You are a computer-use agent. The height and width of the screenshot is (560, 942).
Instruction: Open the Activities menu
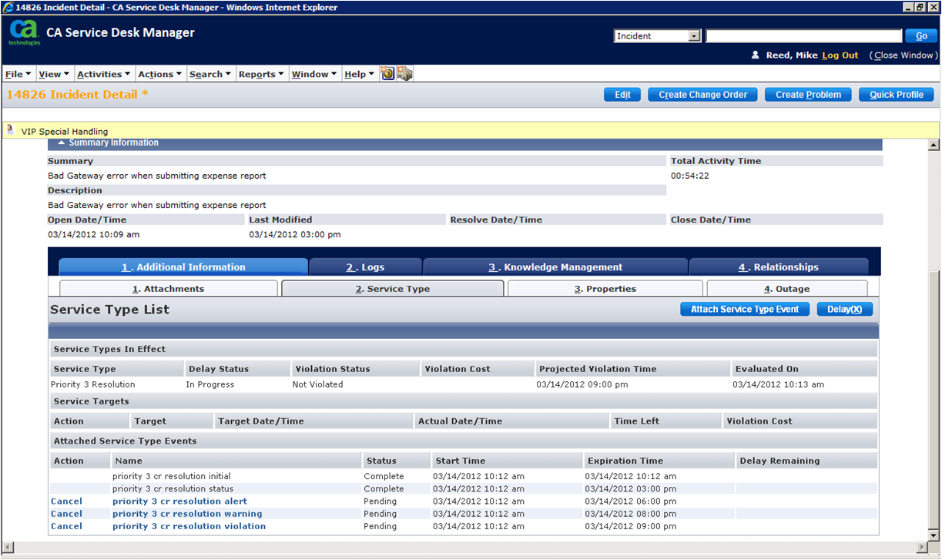click(104, 74)
